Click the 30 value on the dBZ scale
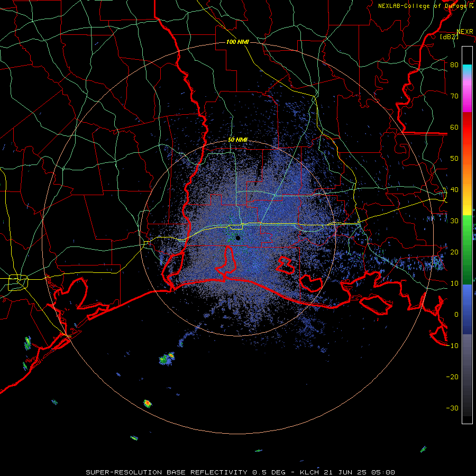The image size is (476, 476). click(454, 221)
